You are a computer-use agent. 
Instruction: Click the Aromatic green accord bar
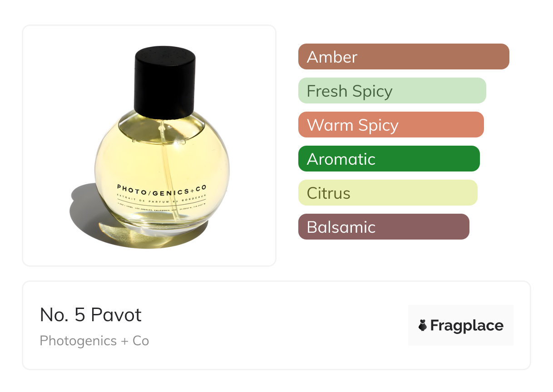click(x=389, y=159)
